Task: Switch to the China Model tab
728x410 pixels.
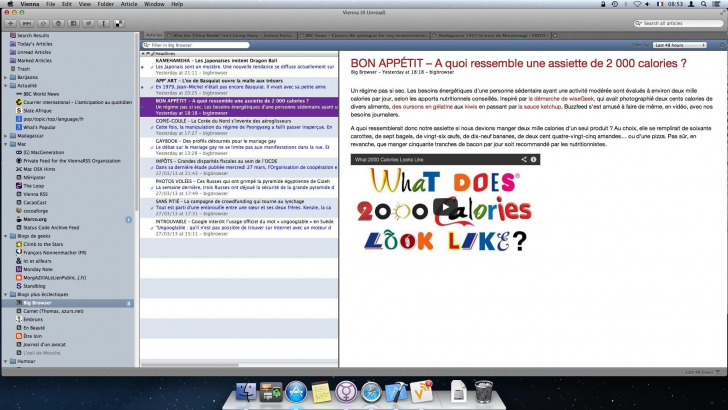Action: coord(231,35)
